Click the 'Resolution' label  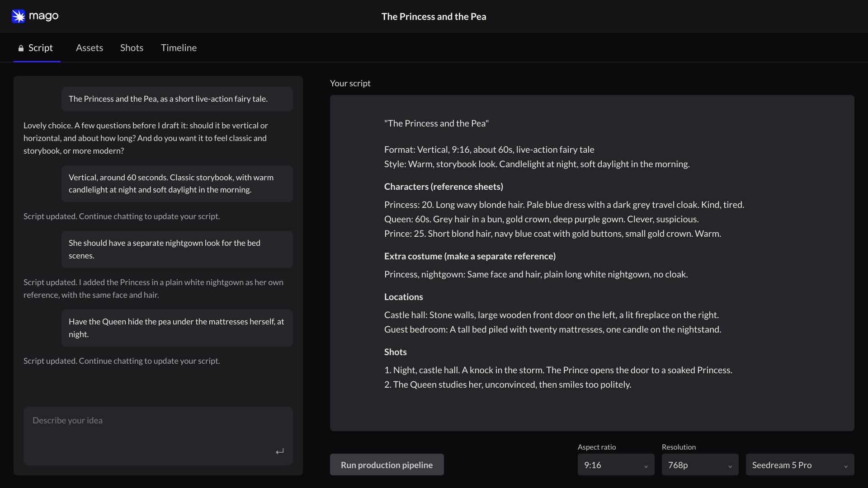pyautogui.click(x=679, y=447)
